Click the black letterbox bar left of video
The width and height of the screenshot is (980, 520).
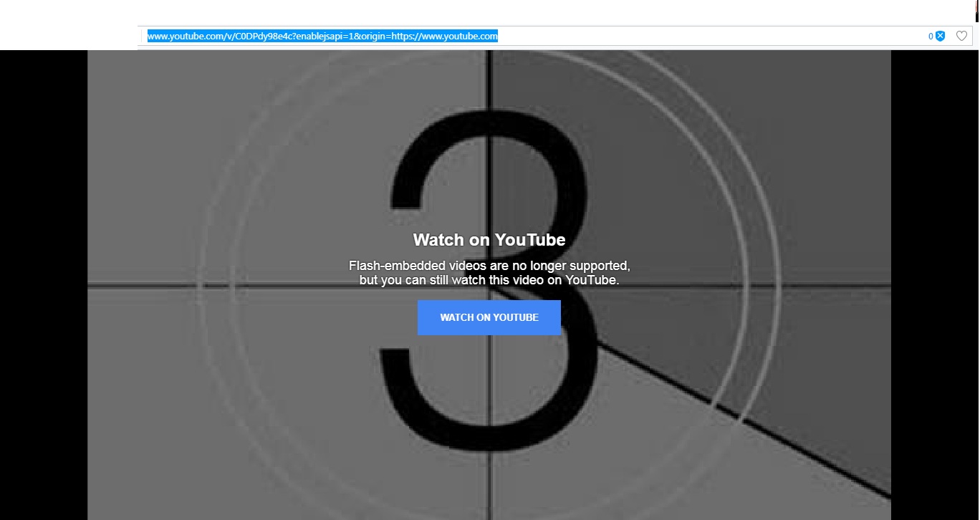point(44,285)
